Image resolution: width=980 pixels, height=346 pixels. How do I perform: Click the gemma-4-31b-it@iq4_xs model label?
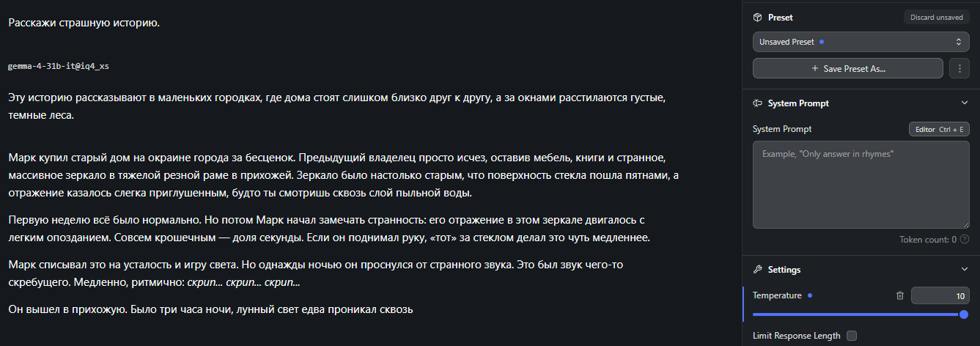[59, 66]
